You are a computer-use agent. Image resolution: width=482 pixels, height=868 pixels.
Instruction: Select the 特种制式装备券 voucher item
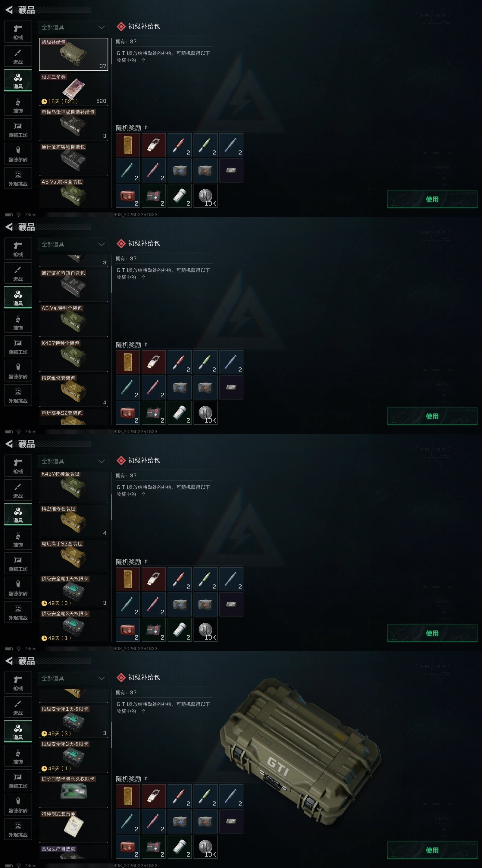tap(74, 825)
